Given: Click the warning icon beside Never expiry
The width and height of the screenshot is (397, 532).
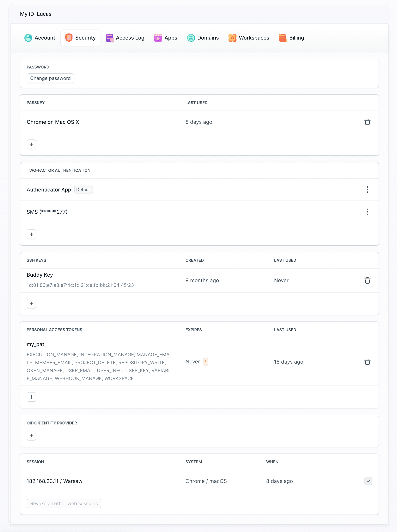Looking at the screenshot, I should pyautogui.click(x=206, y=362).
